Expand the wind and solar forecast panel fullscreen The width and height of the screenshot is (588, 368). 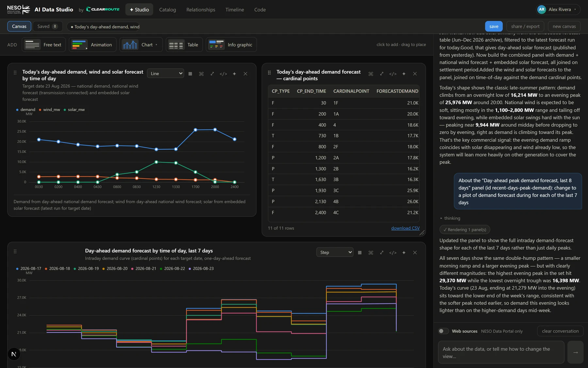click(x=212, y=74)
